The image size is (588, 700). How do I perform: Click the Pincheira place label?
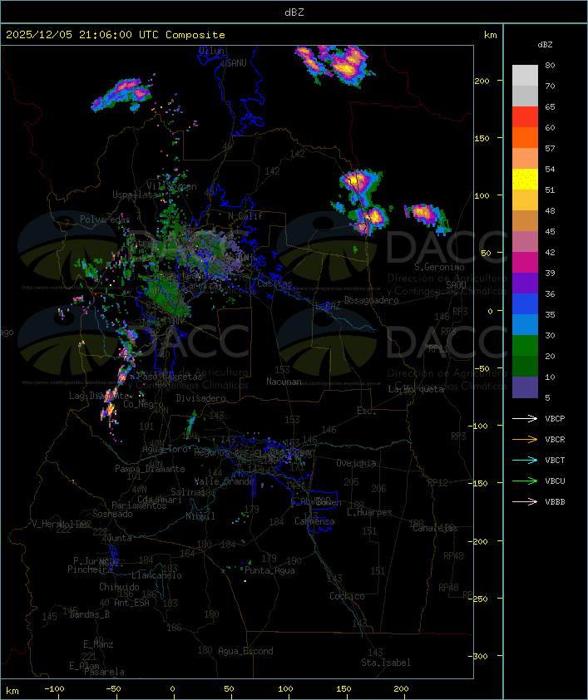point(90,569)
